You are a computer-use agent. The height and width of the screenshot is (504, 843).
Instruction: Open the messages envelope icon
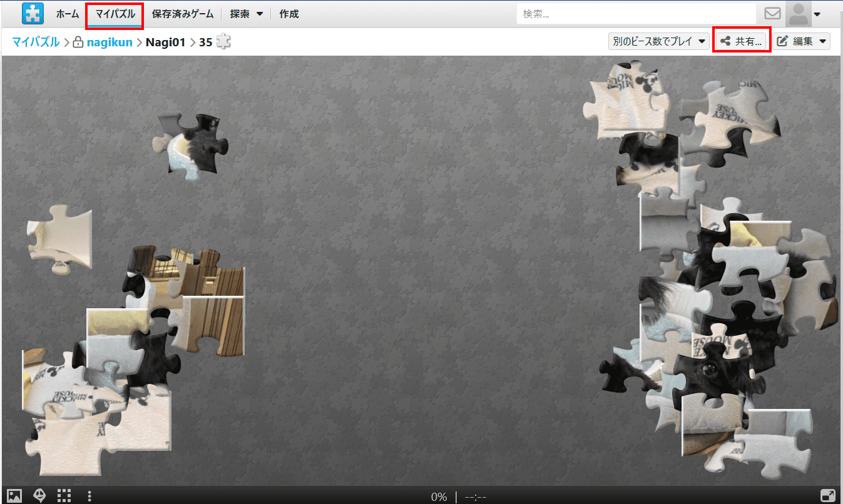[773, 14]
